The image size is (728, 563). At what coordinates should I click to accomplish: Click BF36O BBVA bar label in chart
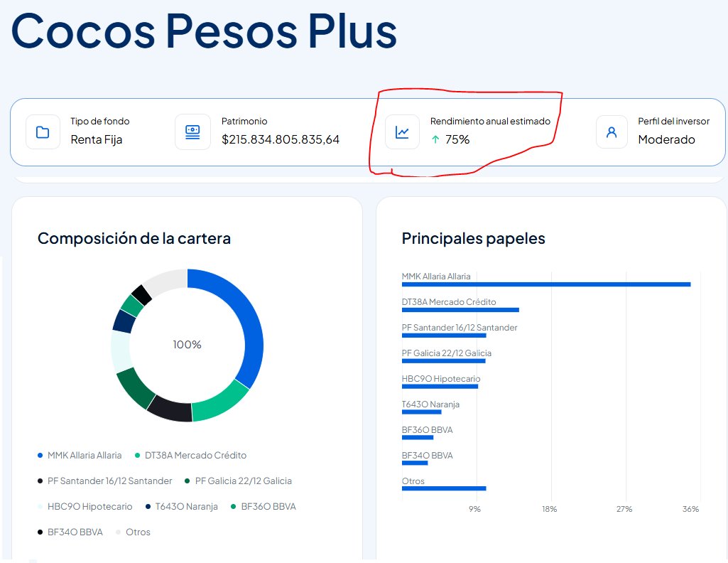(x=427, y=429)
